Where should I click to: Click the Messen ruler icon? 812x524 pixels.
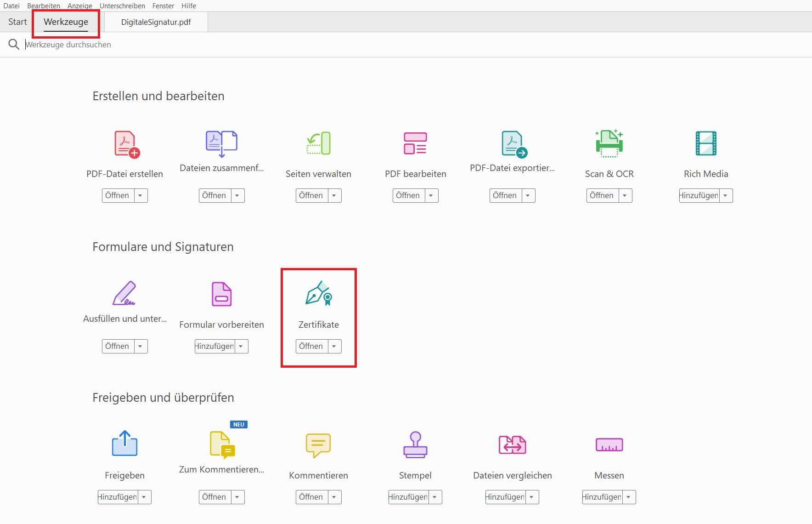pyautogui.click(x=609, y=444)
